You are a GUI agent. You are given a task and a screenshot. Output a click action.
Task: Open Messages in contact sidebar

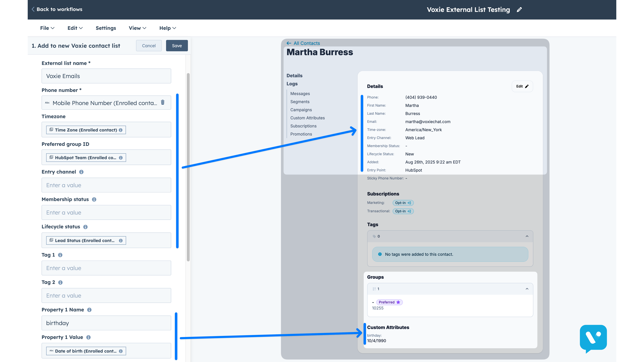coord(300,94)
